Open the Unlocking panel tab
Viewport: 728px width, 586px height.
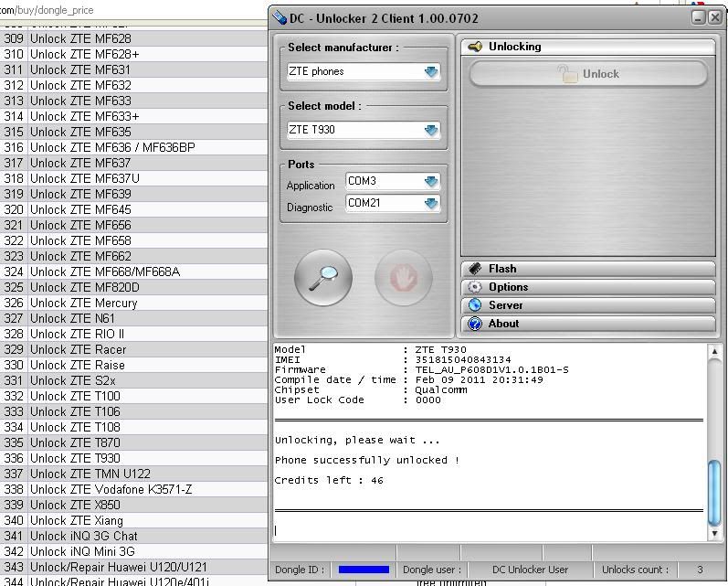pos(588,47)
